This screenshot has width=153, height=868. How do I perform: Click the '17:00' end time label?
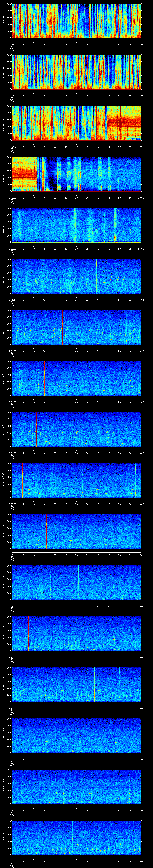[x=141, y=44]
